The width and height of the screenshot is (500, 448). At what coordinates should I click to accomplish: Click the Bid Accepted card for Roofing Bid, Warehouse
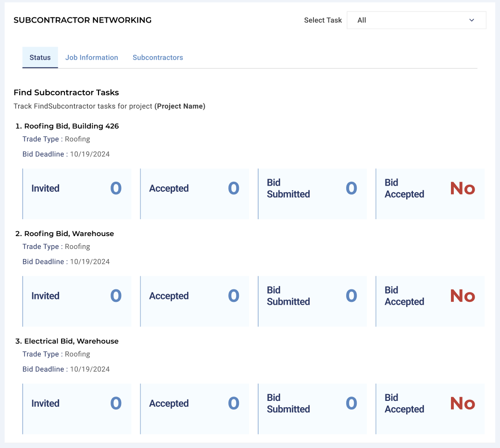[x=429, y=301]
